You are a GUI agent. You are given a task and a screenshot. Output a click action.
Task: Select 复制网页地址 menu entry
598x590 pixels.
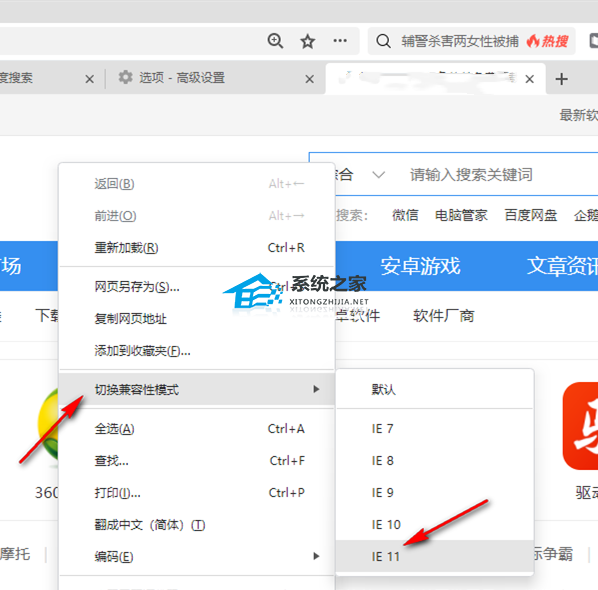pos(197,318)
